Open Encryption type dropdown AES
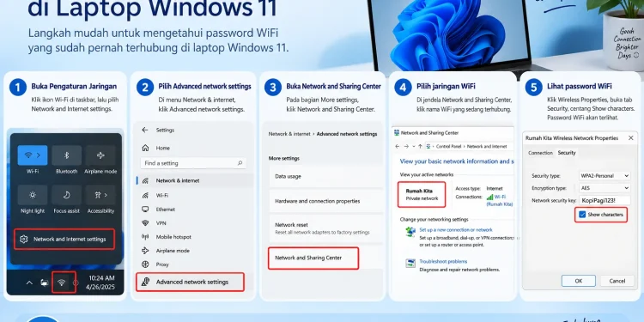The height and width of the screenshot is (322, 644). 604,188
